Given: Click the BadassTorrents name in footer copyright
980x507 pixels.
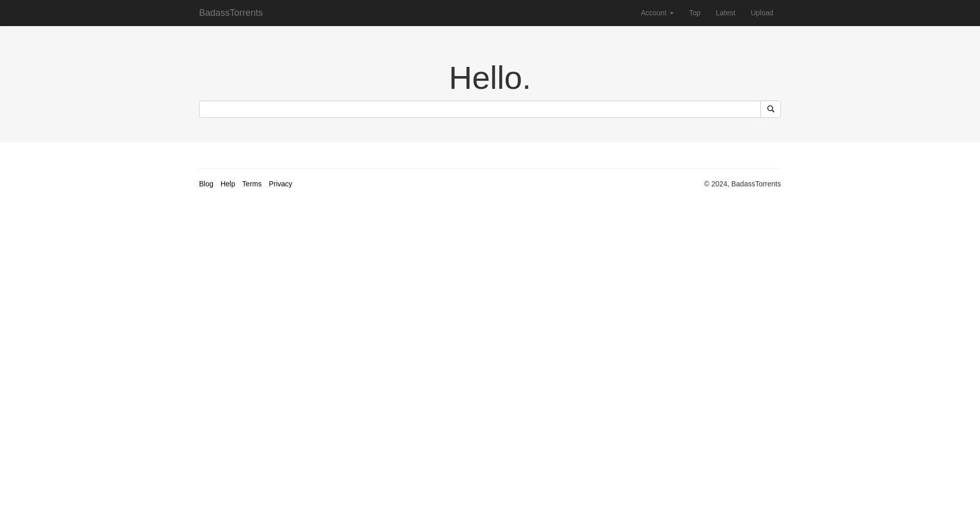Looking at the screenshot, I should point(755,184).
